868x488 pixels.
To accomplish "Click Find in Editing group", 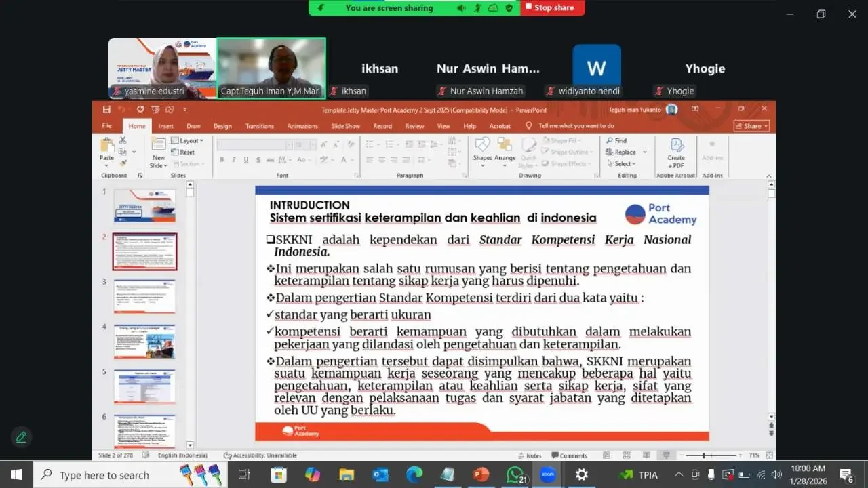I will [616, 141].
